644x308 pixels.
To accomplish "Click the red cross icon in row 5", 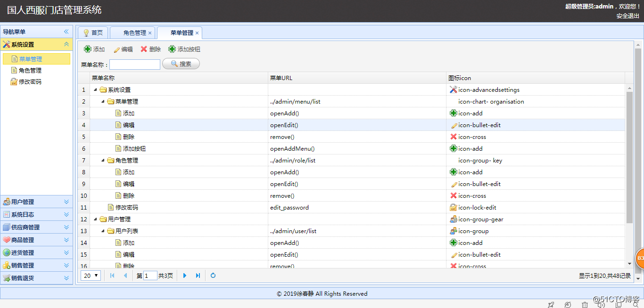I will pos(454,137).
